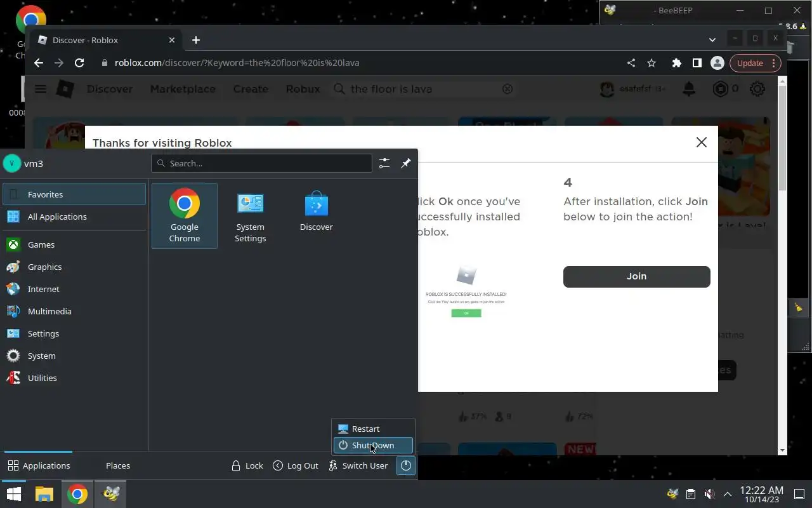Image resolution: width=812 pixels, height=508 pixels.
Task: Open Roblox hamburger navigation menu
Action: coord(41,89)
